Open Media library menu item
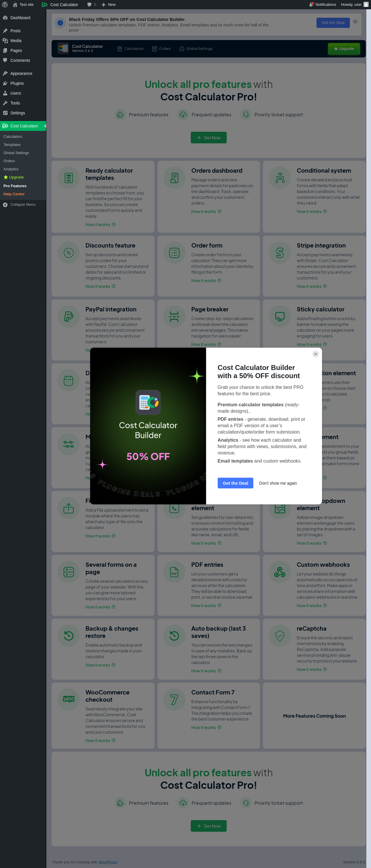 (23, 40)
